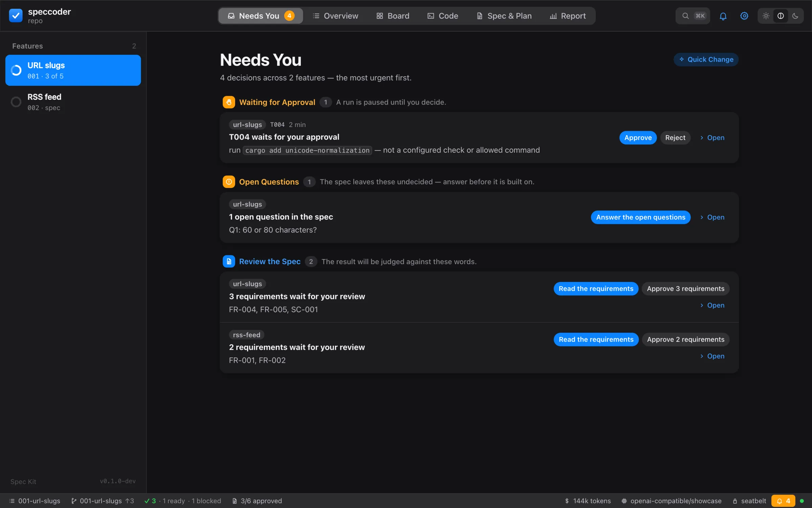Select the RSS feed feature
The image size is (812, 508).
73,102
